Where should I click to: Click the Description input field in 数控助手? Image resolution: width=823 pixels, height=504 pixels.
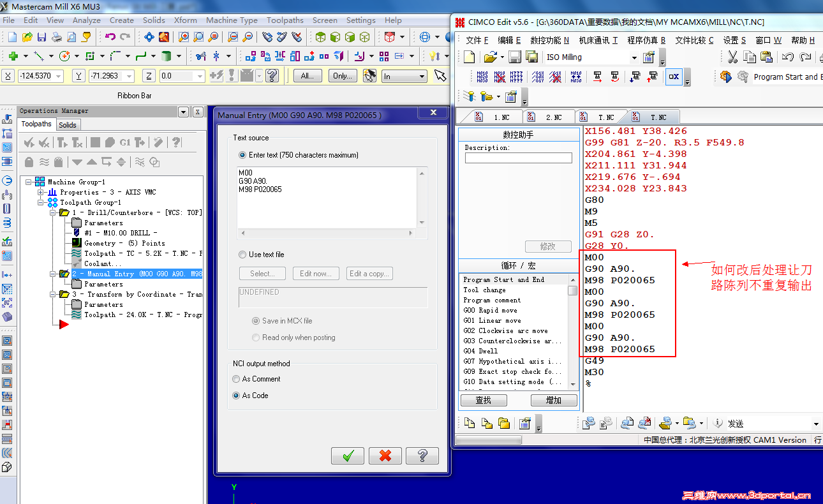(518, 158)
